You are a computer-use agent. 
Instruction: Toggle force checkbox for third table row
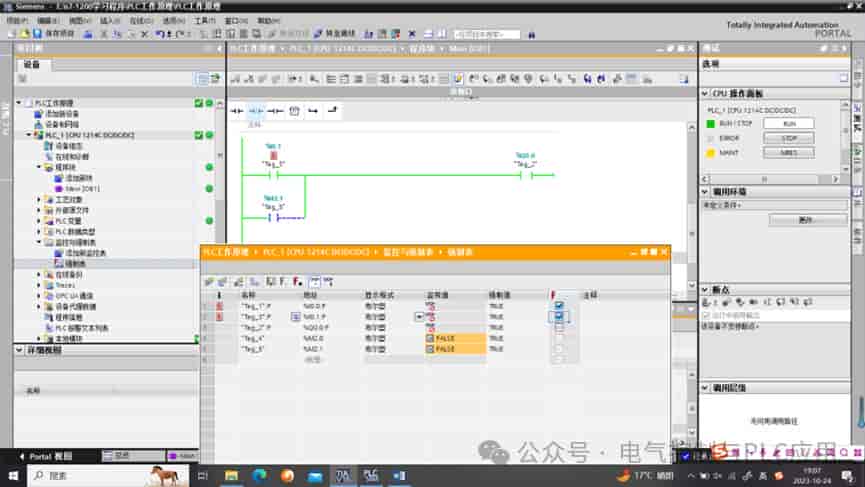559,328
